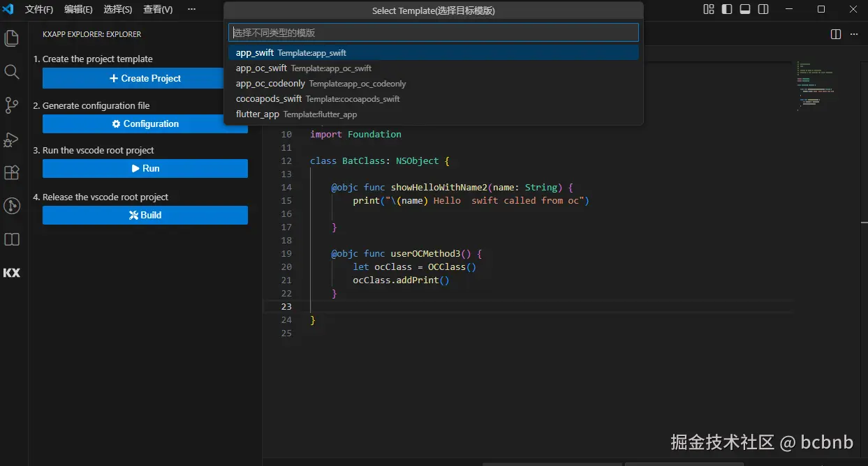
Task: Open the Explorer view in activity bar
Action: click(12, 38)
